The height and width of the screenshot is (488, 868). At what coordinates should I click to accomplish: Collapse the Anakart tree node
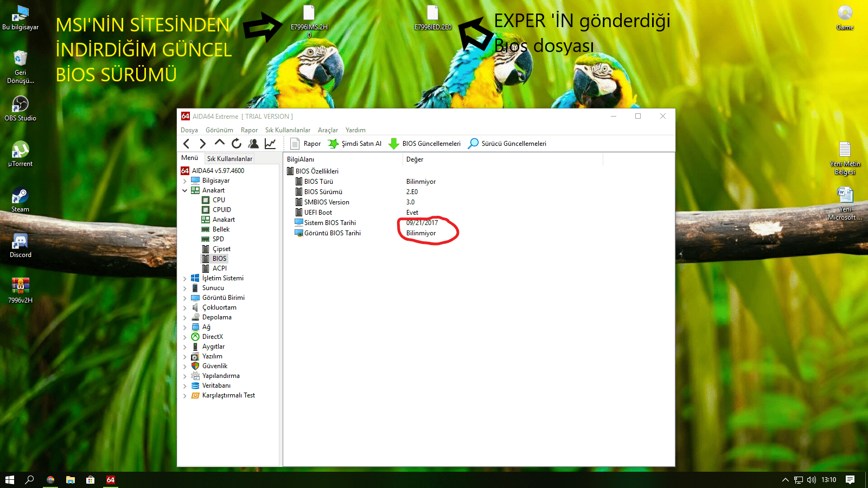click(185, 191)
